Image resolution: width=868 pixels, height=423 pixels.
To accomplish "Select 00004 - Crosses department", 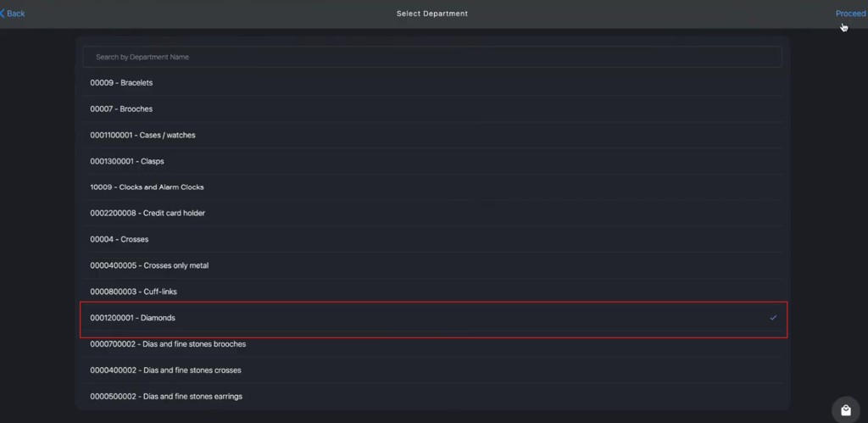I will (x=431, y=239).
